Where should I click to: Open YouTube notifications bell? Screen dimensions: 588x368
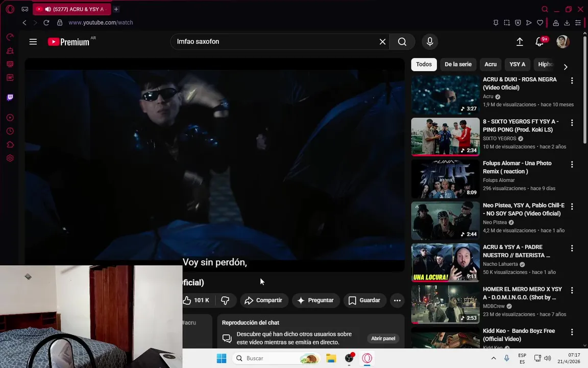(x=540, y=42)
